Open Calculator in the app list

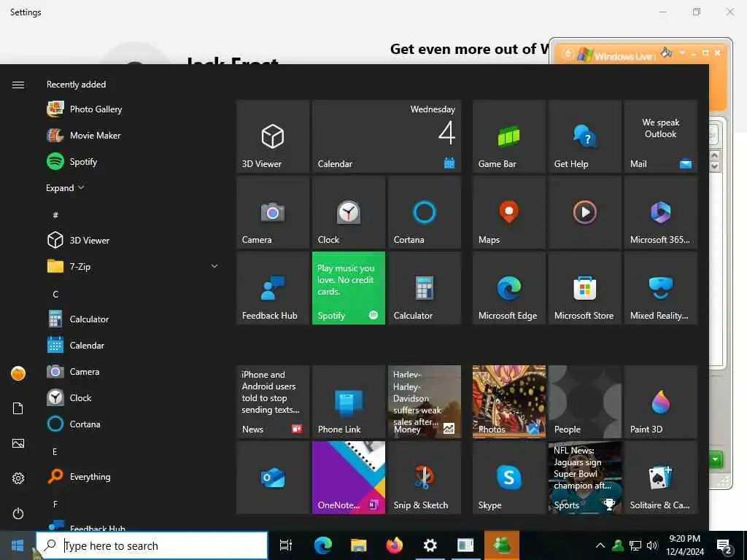pyautogui.click(x=133, y=319)
